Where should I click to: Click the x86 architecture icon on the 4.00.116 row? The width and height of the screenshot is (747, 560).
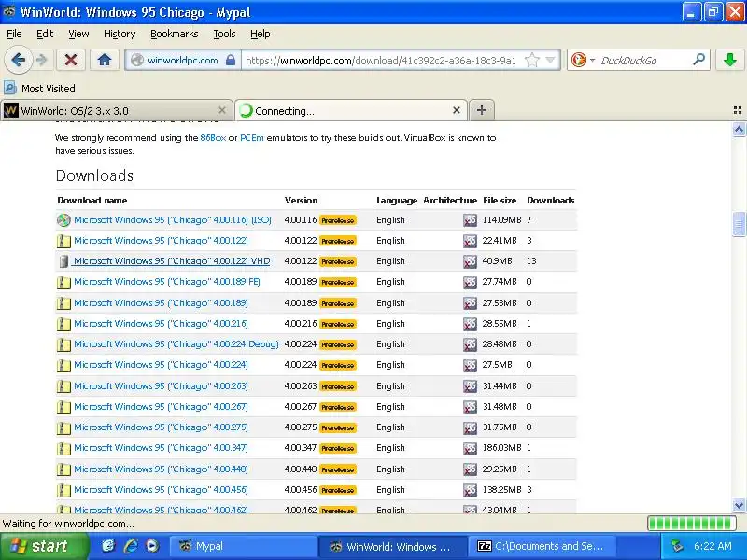(470, 220)
